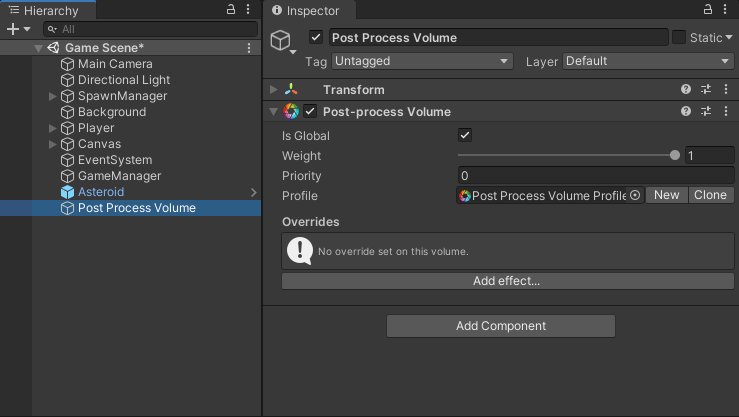Click the Add Component button
The height and width of the screenshot is (417, 739).
point(500,326)
